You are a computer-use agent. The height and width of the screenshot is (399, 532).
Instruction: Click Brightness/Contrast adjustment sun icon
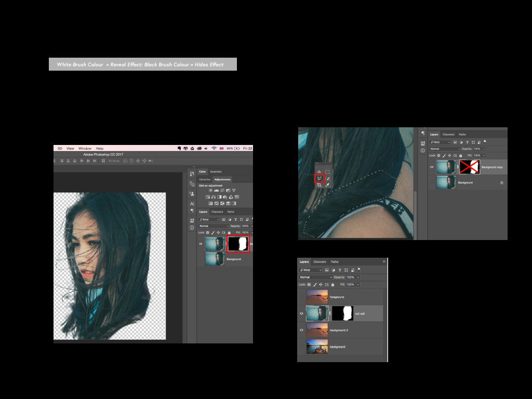(x=210, y=191)
